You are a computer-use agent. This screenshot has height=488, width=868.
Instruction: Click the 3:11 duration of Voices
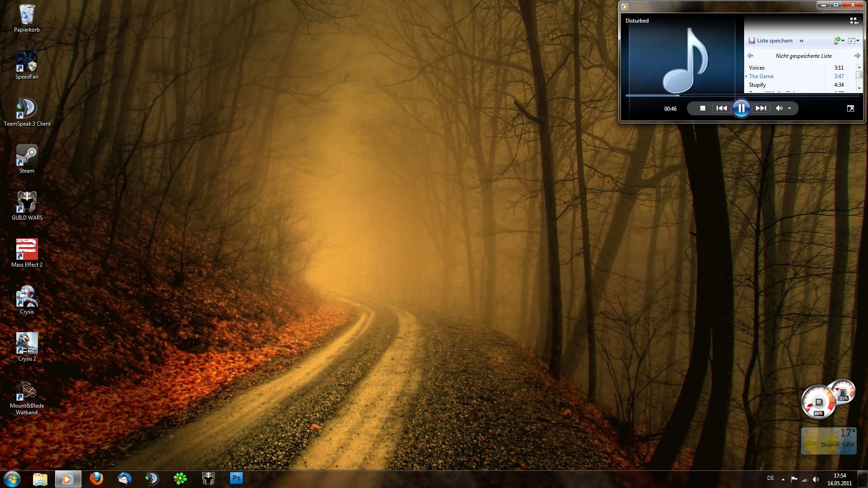pyautogui.click(x=839, y=68)
